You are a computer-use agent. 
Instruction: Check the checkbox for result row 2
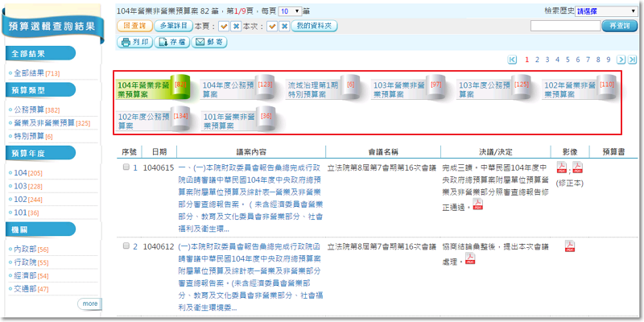click(126, 246)
